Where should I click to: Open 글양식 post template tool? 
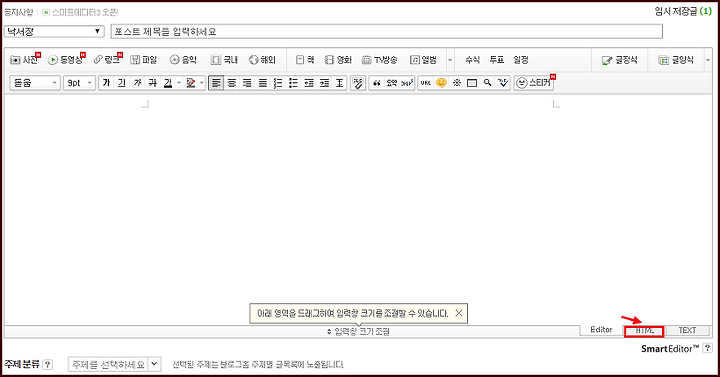(676, 60)
